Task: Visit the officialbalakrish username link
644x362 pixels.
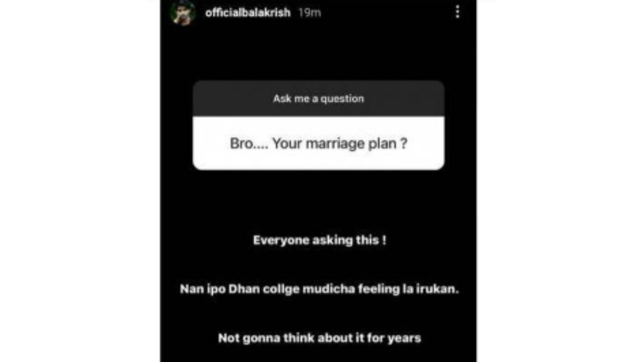Action: (x=248, y=12)
